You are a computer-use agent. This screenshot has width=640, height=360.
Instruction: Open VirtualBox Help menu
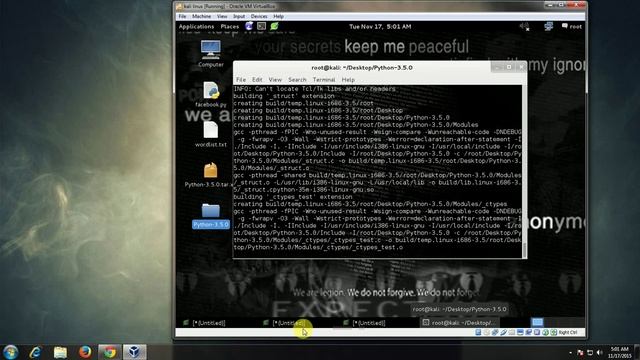coord(278,16)
